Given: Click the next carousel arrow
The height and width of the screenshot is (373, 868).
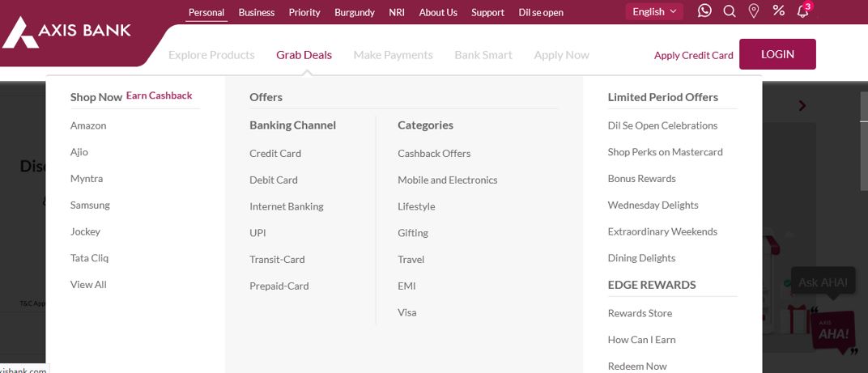Looking at the screenshot, I should 802,106.
